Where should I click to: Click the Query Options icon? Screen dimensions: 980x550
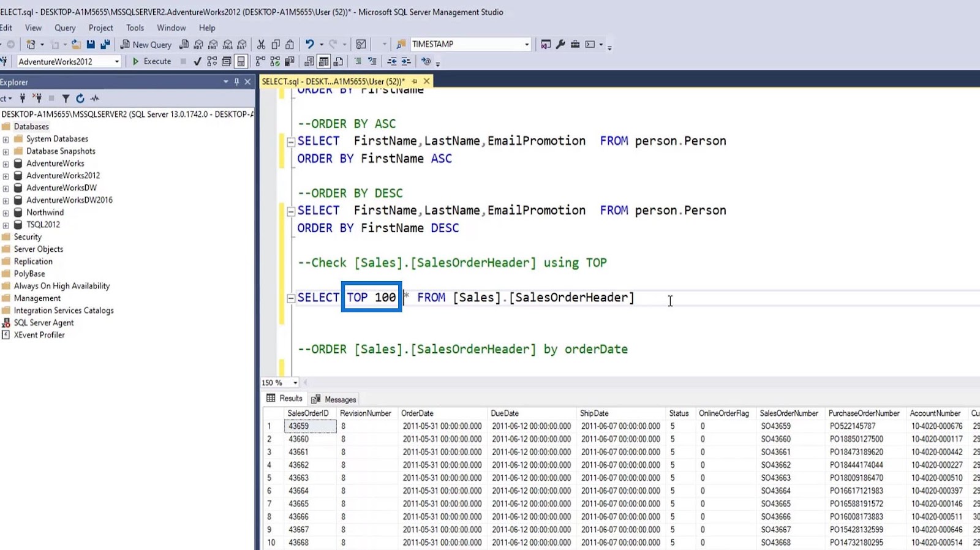click(x=227, y=61)
